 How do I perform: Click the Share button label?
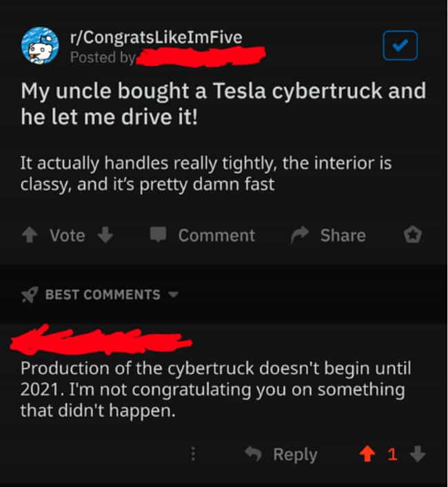click(343, 235)
